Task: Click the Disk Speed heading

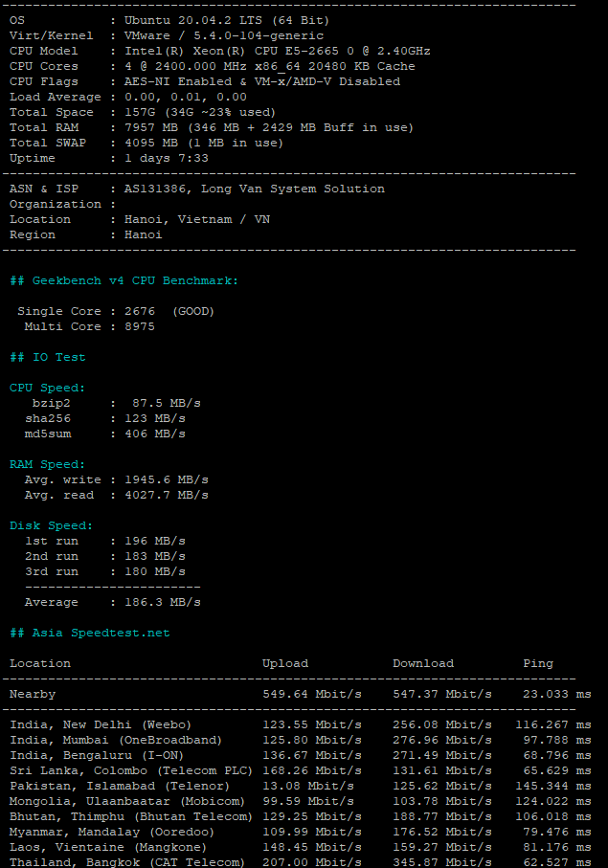Action: [x=51, y=525]
